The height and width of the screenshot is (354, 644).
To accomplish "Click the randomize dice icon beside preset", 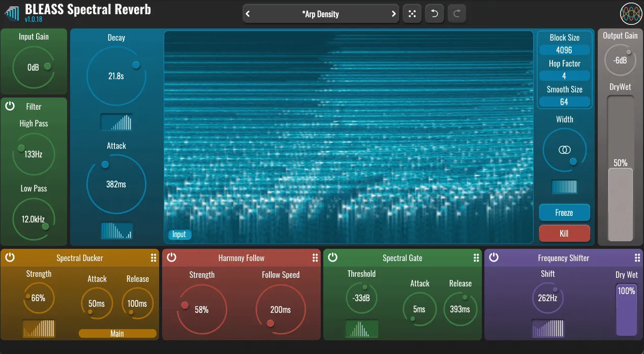I will point(412,14).
